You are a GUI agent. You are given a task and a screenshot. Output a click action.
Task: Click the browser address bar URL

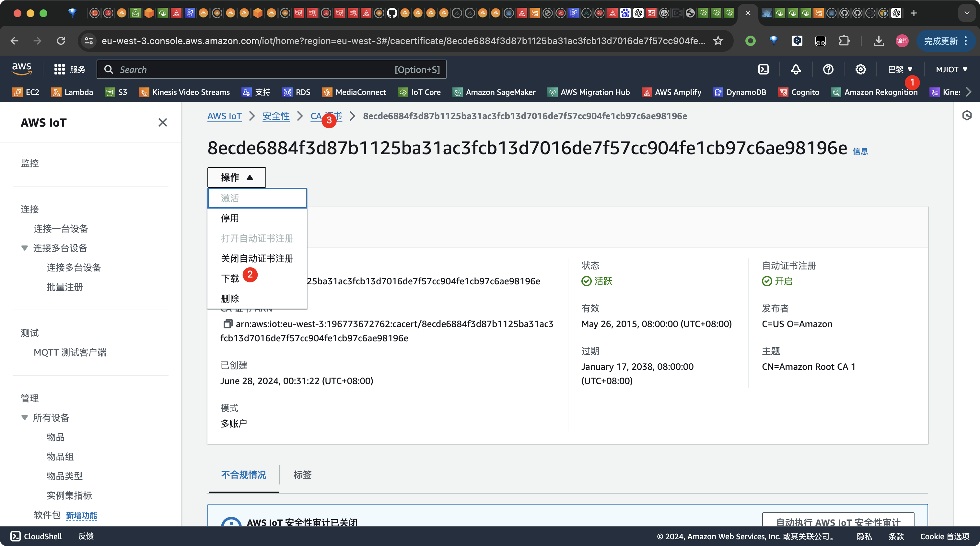pos(403,41)
